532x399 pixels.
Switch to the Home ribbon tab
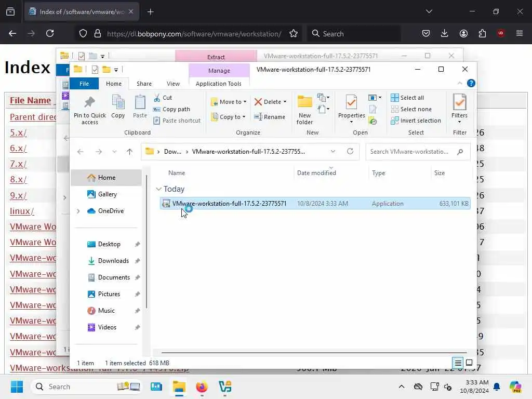pyautogui.click(x=114, y=84)
